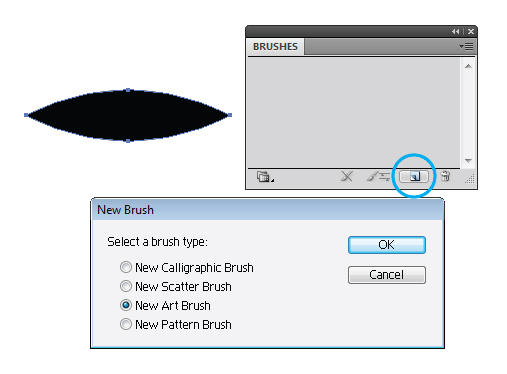Click the New Brush icon

click(x=414, y=176)
